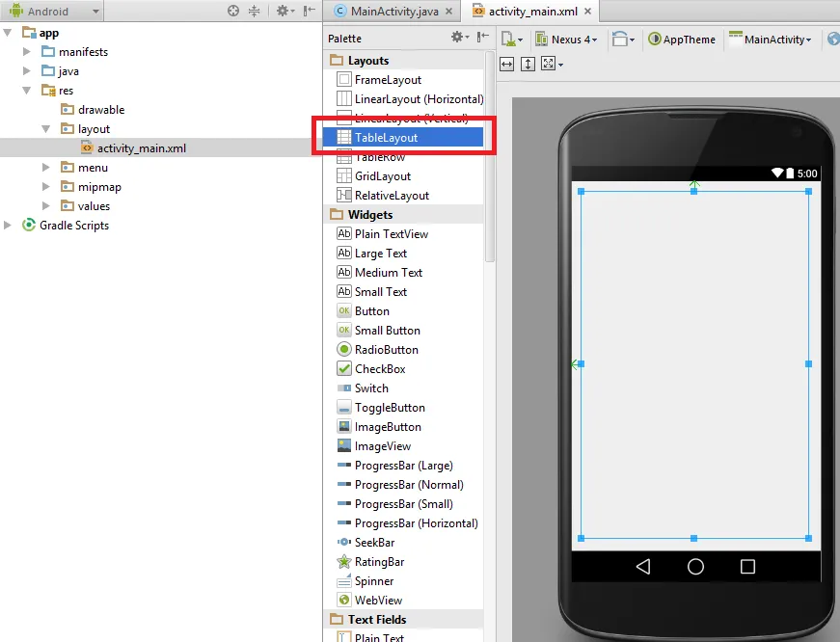
Task: Click the AppTheme button
Action: click(x=683, y=40)
